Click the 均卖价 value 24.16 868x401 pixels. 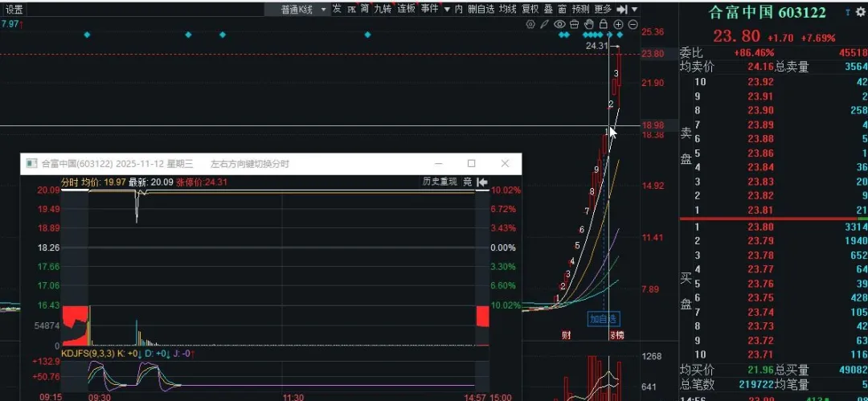pos(760,67)
